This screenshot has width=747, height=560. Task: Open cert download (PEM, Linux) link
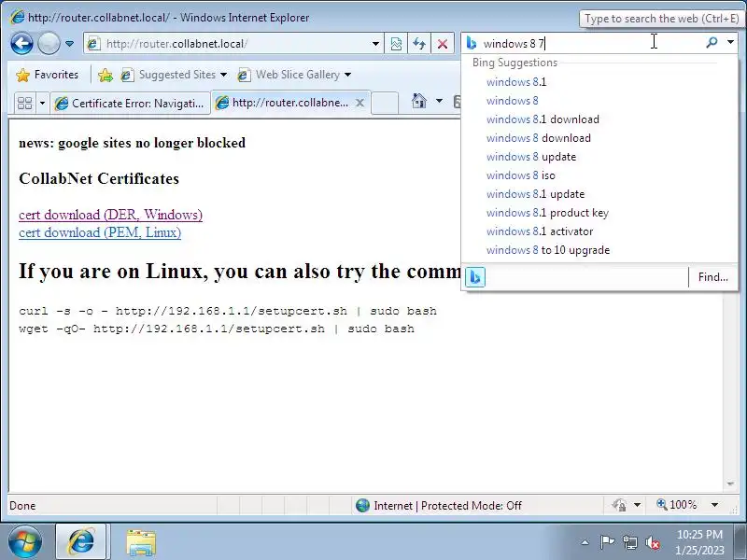[x=100, y=232]
